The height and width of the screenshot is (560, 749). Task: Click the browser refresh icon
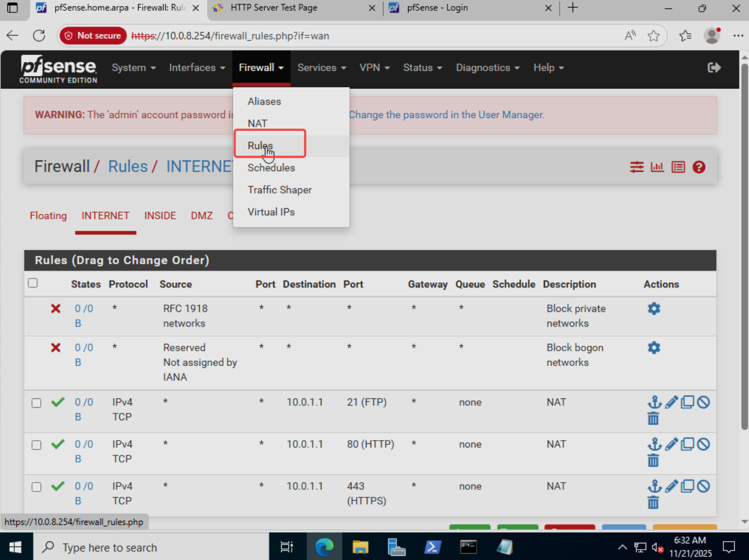[39, 36]
